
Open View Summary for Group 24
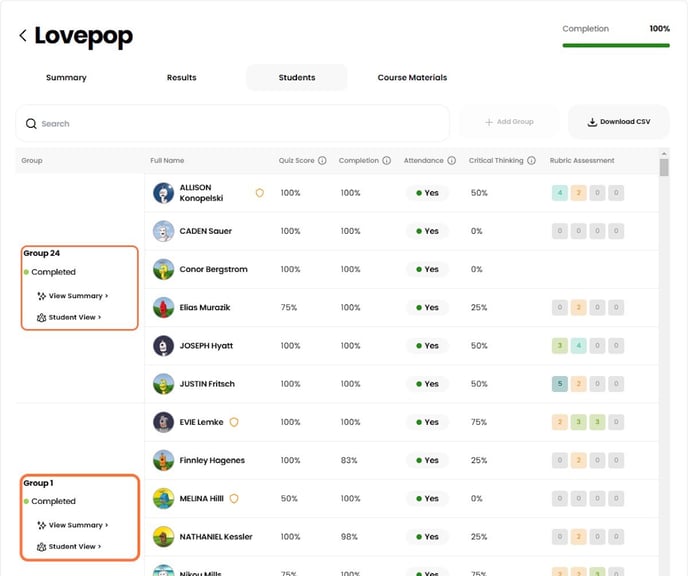tap(73, 296)
